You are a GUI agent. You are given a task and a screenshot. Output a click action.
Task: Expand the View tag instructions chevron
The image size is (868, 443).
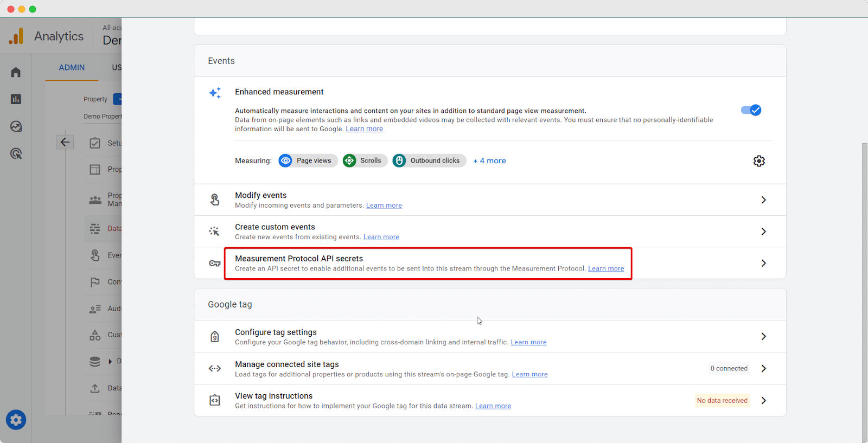point(763,400)
